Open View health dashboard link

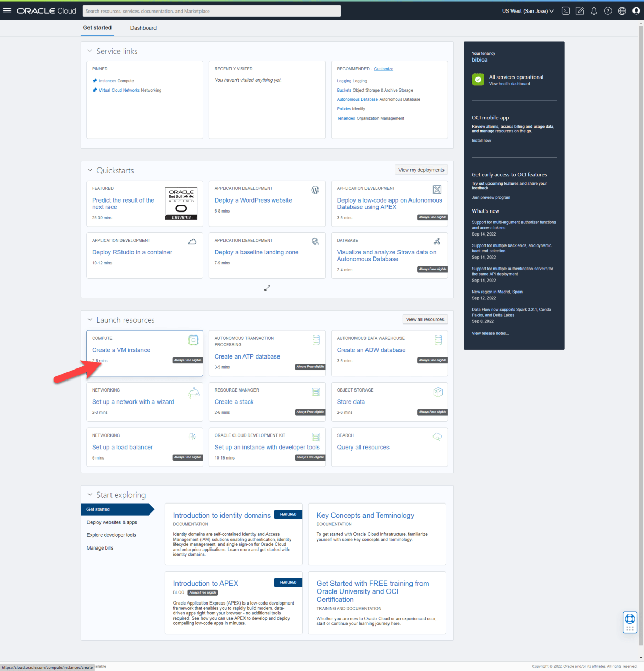tap(509, 84)
